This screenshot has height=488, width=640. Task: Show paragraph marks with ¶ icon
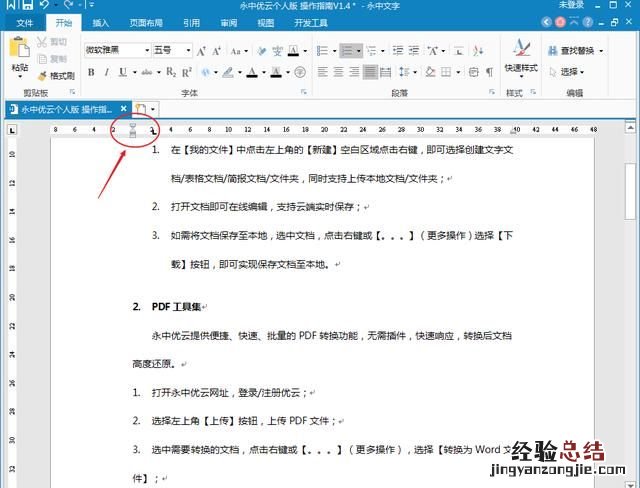(x=489, y=72)
